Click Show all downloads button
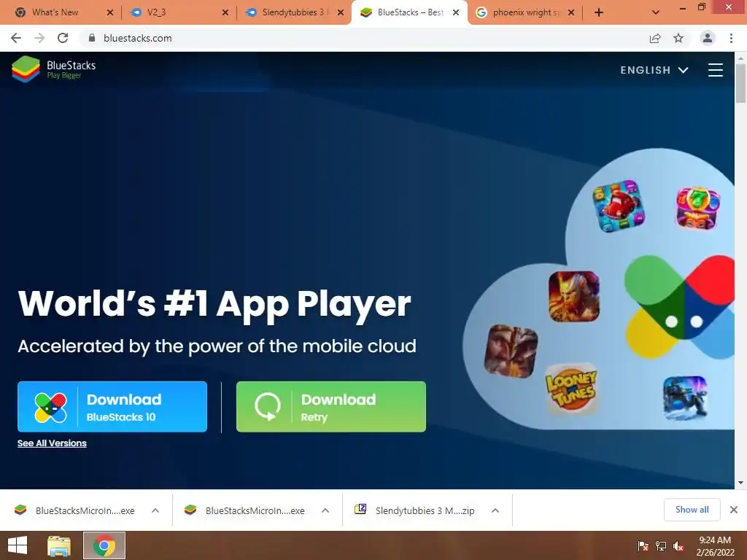The image size is (747, 560). [692, 510]
